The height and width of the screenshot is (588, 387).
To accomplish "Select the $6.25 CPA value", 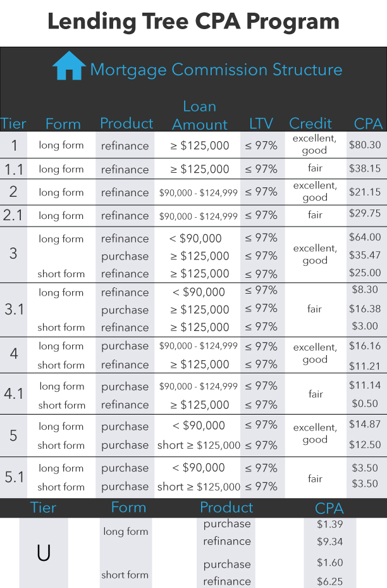I will (329, 581).
